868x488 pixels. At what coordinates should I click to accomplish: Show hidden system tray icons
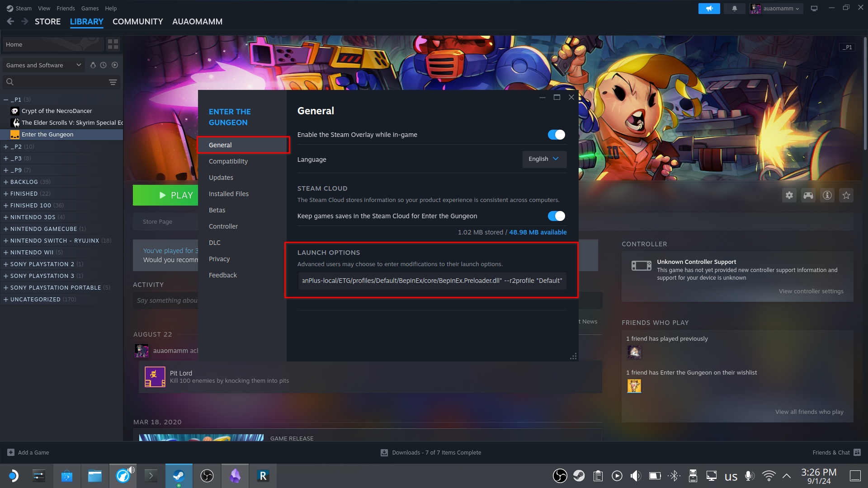[x=787, y=476]
